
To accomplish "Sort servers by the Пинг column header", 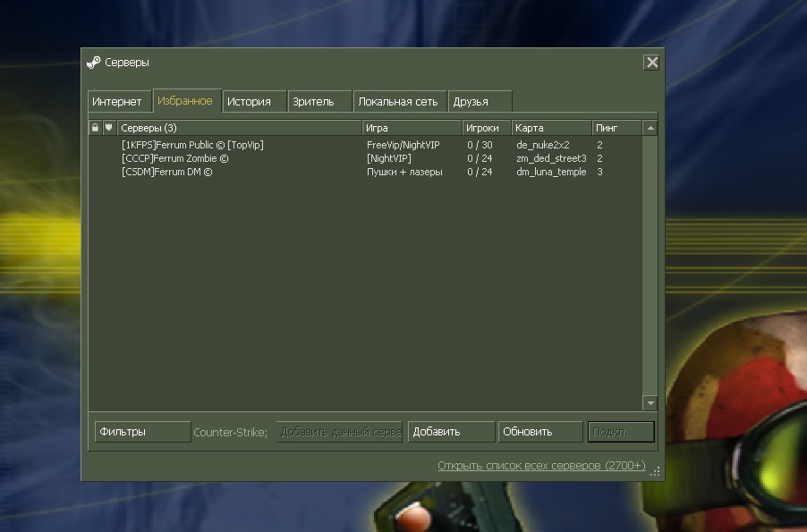I will [616, 128].
